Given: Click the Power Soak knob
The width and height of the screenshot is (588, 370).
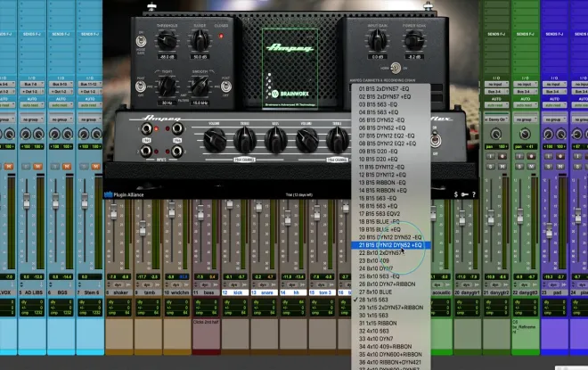Looking at the screenshot, I should [414, 40].
